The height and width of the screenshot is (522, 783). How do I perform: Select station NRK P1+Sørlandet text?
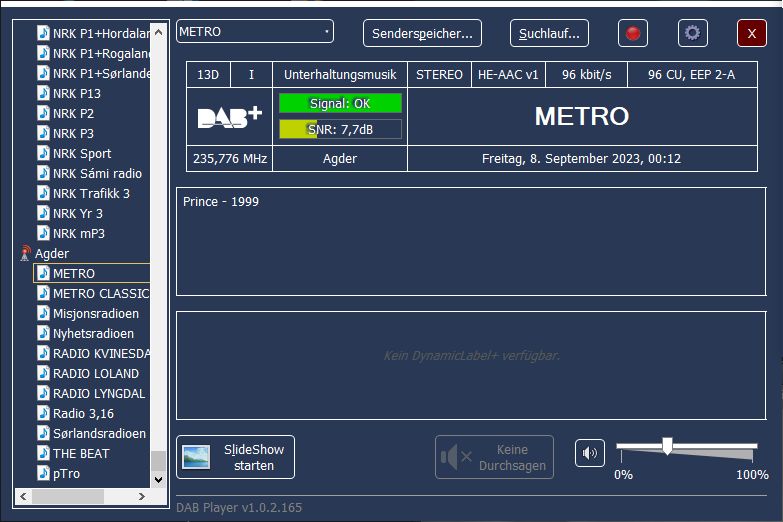pyautogui.click(x=101, y=74)
